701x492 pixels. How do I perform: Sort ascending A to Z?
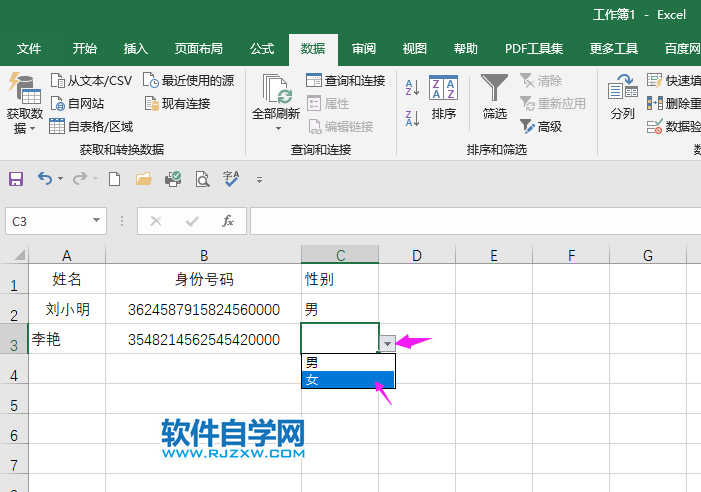click(412, 88)
